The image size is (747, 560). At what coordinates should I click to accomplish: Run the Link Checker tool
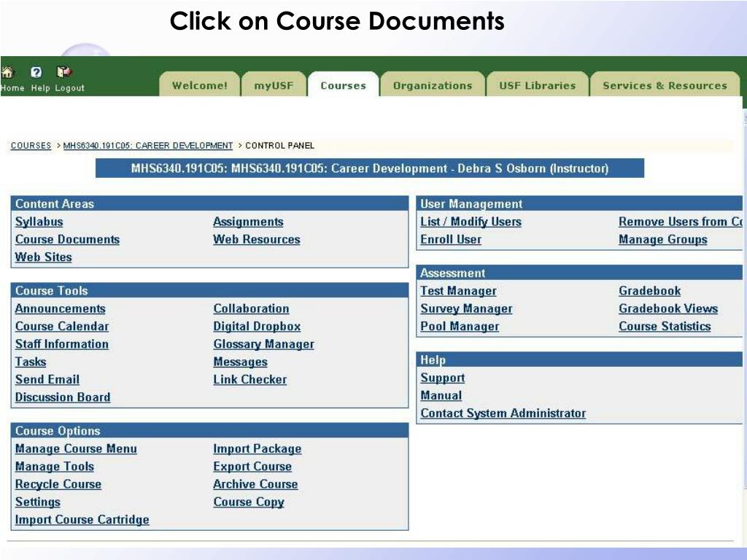250,379
